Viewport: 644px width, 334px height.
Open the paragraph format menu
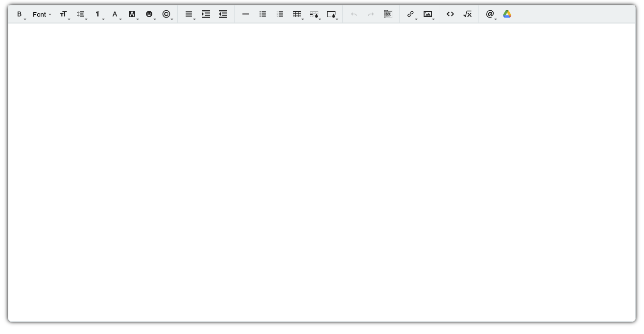click(98, 14)
